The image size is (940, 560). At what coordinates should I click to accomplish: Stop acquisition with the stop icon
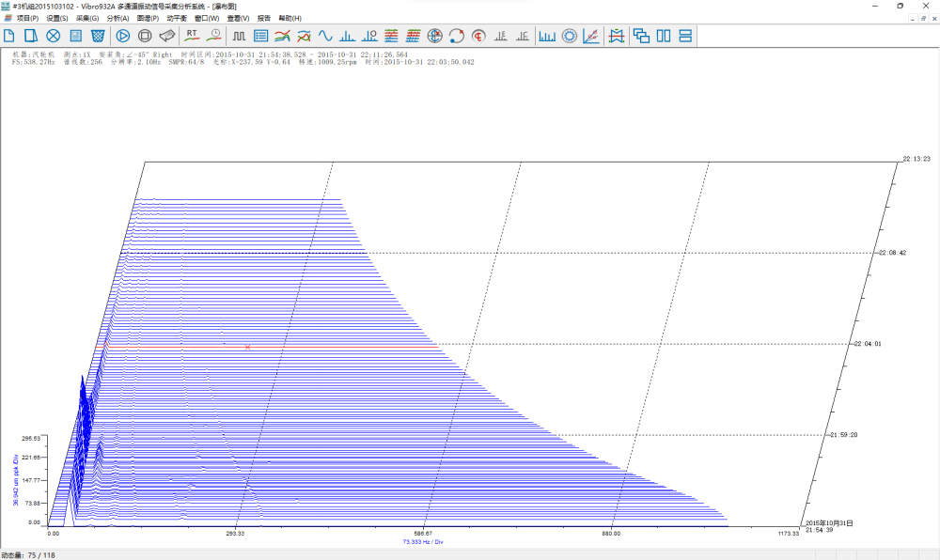[145, 36]
